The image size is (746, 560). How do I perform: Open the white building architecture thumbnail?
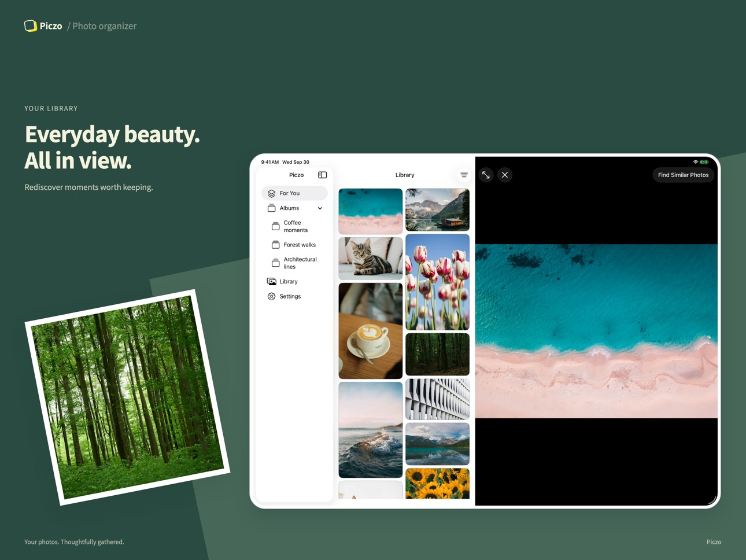[437, 400]
